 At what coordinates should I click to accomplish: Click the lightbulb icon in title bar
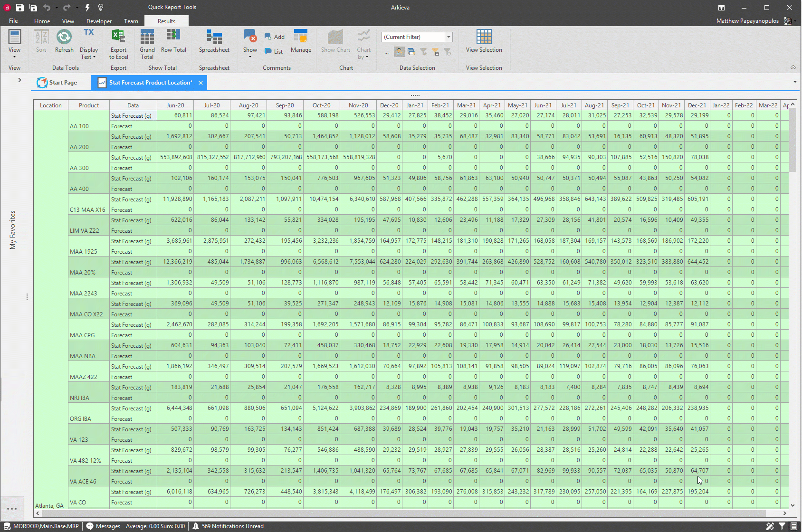[101, 8]
